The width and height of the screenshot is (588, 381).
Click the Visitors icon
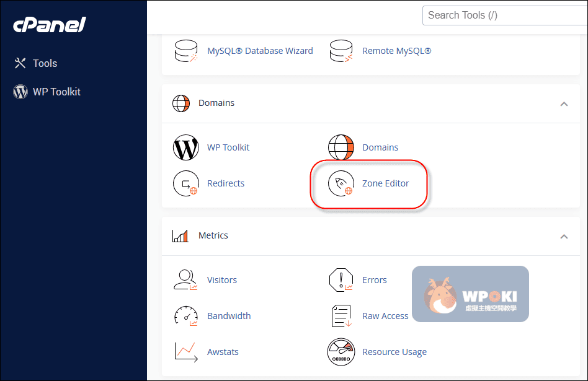tap(185, 280)
